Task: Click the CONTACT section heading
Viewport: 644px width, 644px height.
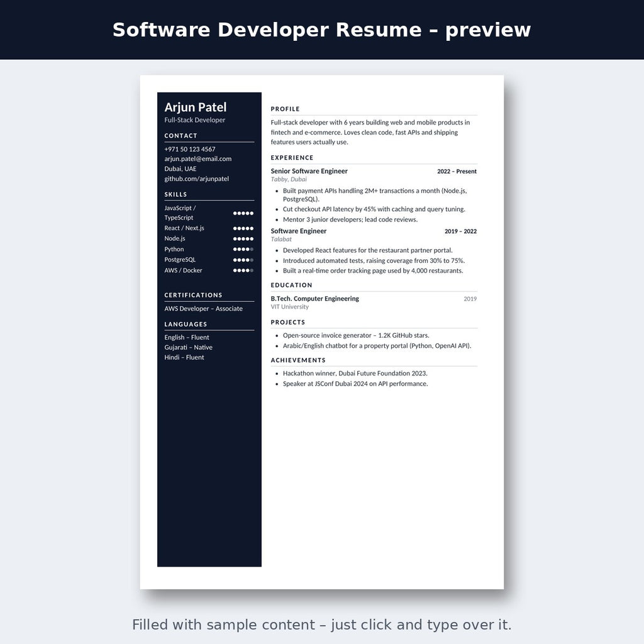Action: (x=180, y=136)
